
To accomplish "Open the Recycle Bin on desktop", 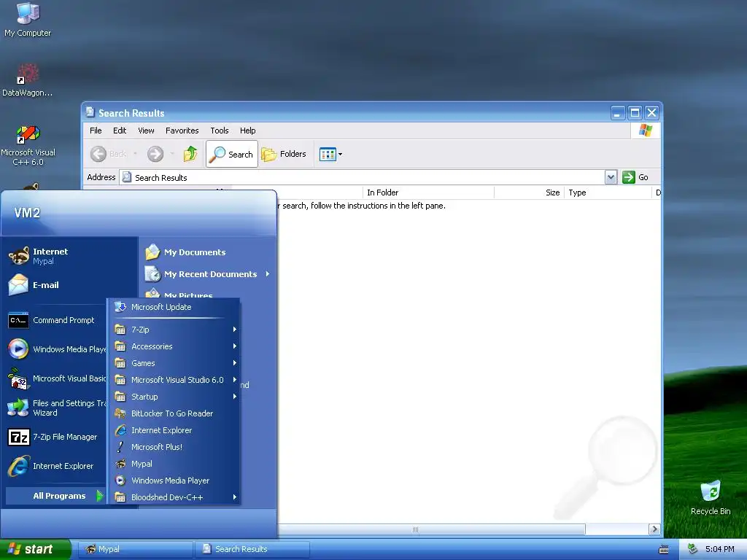I will coord(711,497).
